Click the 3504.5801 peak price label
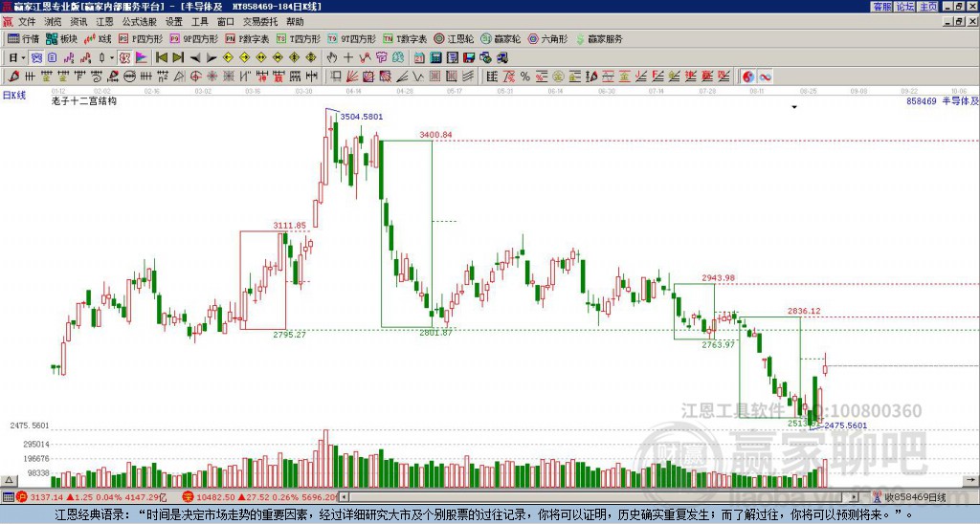This screenshot has height=524, width=980. 361,117
